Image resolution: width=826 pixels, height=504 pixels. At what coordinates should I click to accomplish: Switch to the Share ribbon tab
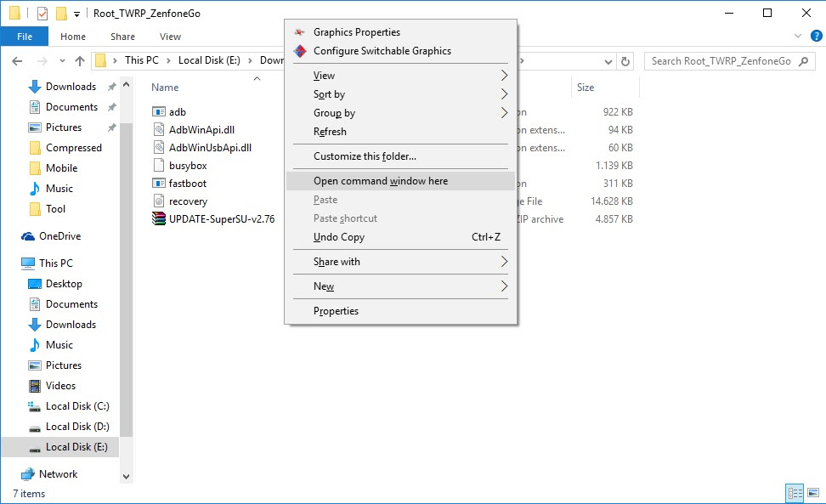122,37
